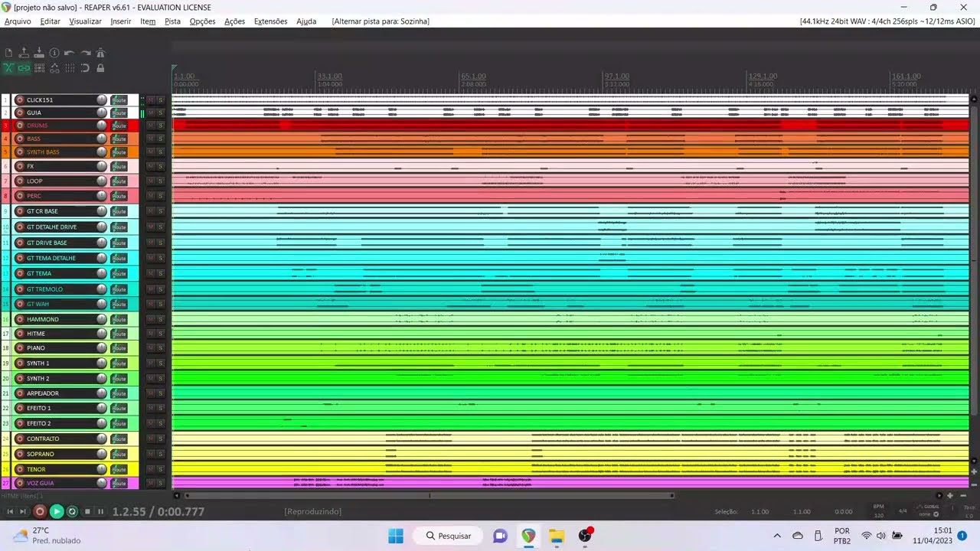Open the Pista menu
This screenshot has width=980, height=551.
click(x=172, y=21)
